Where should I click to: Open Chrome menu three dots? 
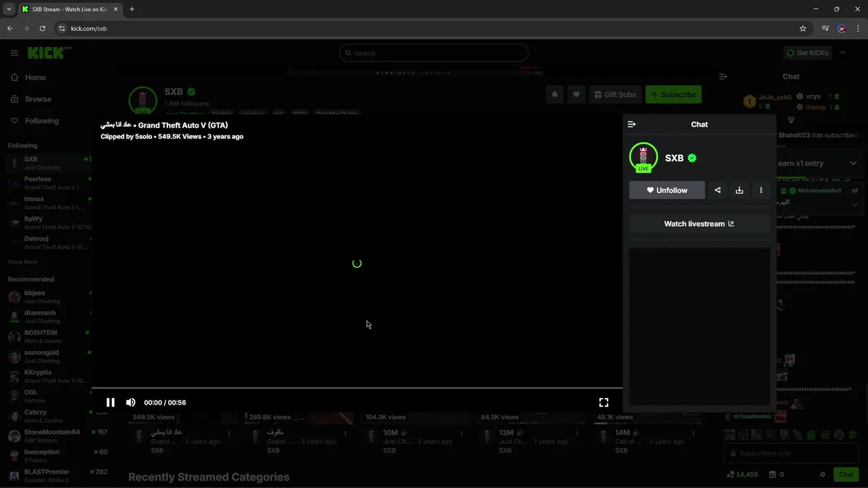859,28
